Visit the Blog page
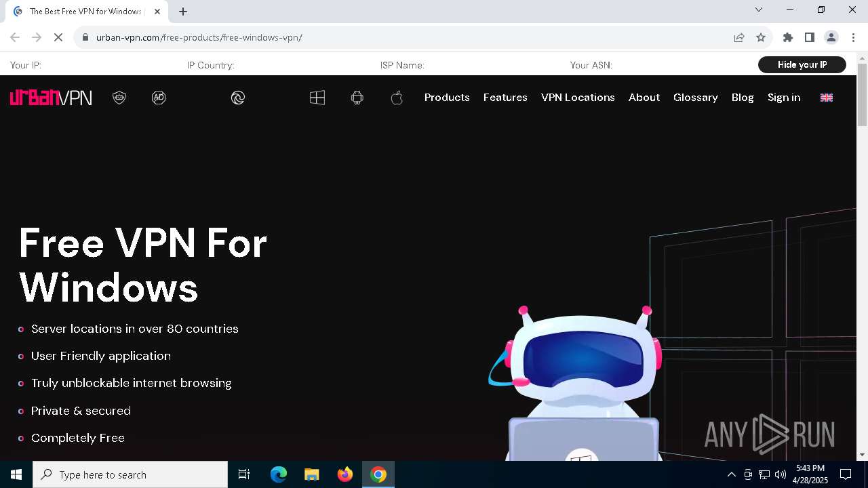This screenshot has height=488, width=868. (743, 98)
